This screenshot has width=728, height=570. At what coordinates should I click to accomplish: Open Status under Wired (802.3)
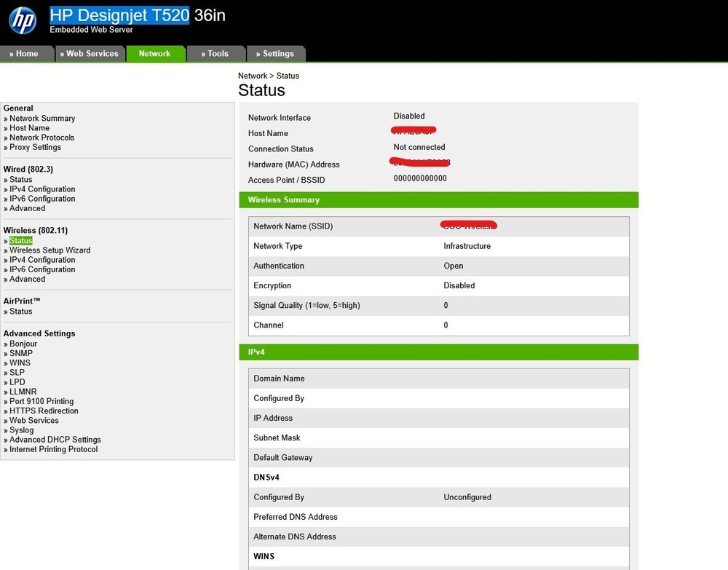pyautogui.click(x=21, y=180)
